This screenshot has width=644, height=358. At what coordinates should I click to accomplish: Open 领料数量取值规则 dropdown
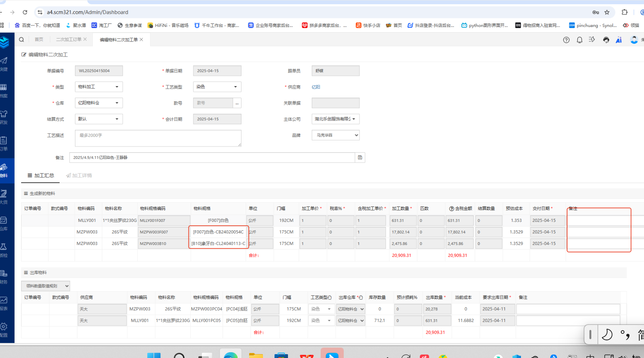click(45, 286)
